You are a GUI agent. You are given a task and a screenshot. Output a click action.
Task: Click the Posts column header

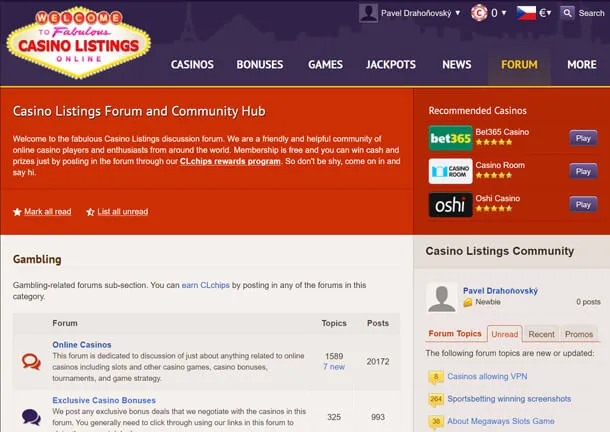pyautogui.click(x=378, y=323)
